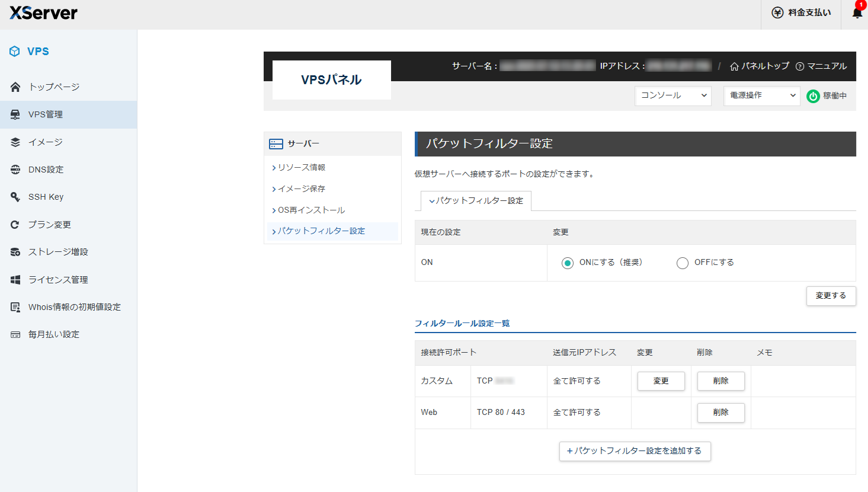Click 変更 for the カスタム TCP rule
This screenshot has width=868, height=492.
[661, 381]
